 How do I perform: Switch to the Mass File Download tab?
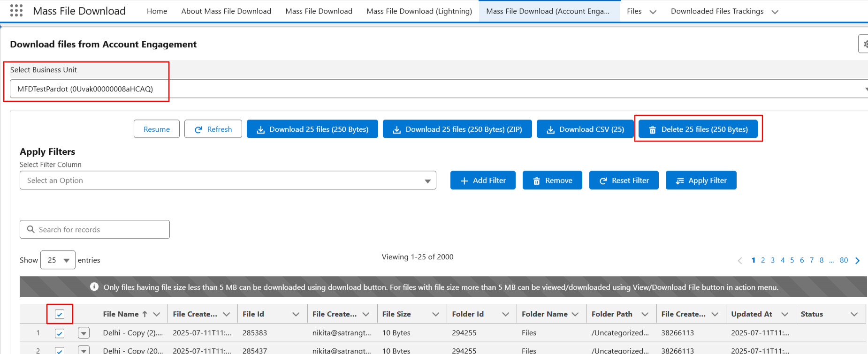coord(319,11)
